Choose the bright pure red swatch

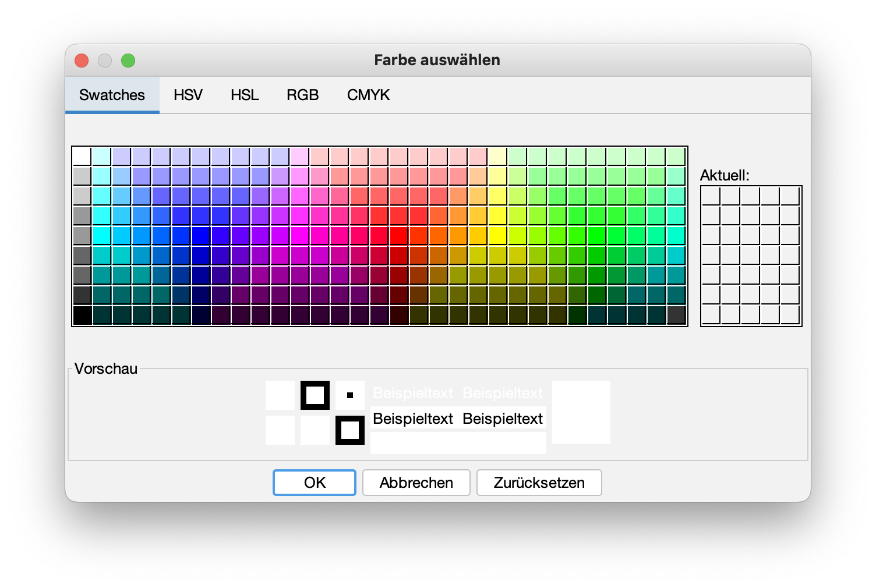tap(399, 236)
